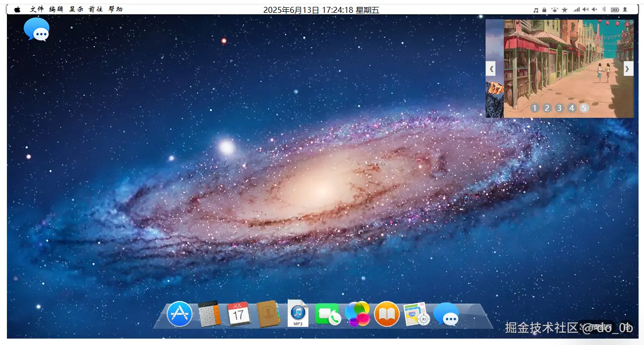
Task: Show next carousel image with right arrow
Action: (x=628, y=69)
